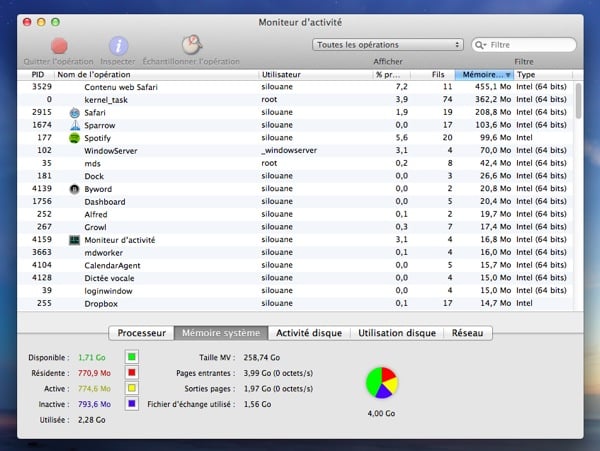600x451 pixels.
Task: Toggle sort arrow on Mémoire column
Action: coord(508,75)
